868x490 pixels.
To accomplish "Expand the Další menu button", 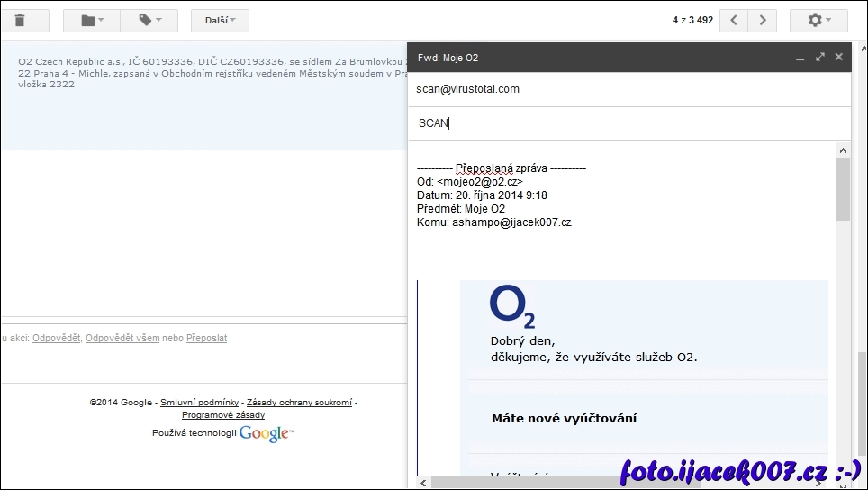I will pyautogui.click(x=220, y=20).
